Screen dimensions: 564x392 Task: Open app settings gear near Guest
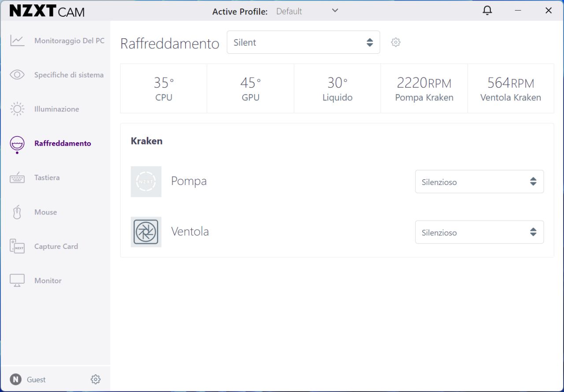(96, 379)
